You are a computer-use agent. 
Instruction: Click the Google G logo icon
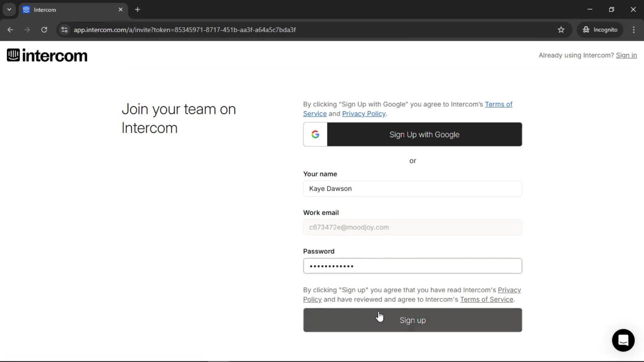point(315,134)
